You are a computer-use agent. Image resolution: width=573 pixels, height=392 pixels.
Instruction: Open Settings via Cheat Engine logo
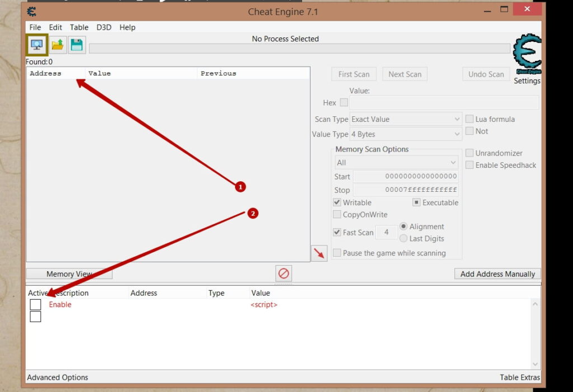tap(527, 59)
